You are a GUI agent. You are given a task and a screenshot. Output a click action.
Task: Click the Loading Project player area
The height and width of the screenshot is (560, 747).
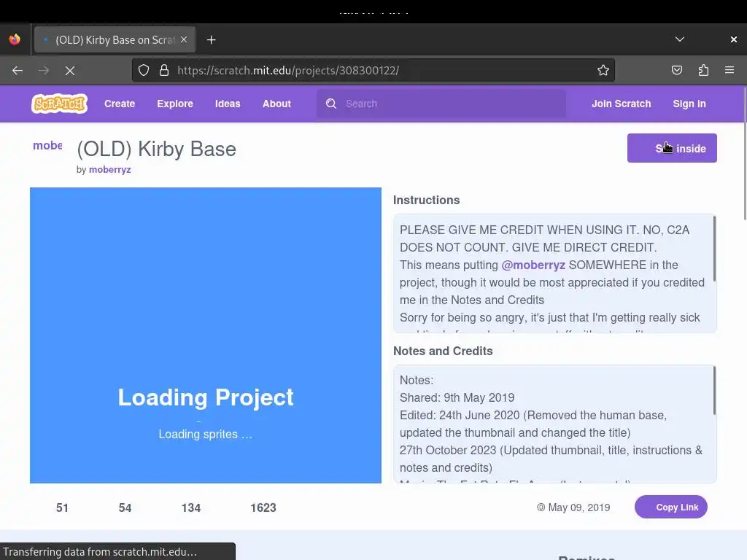click(205, 335)
